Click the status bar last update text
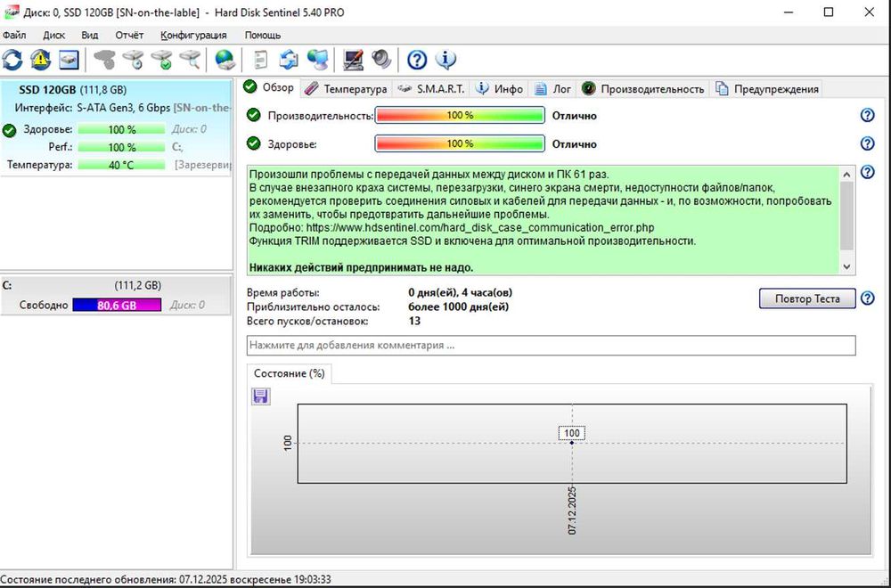This screenshot has width=891, height=588. coord(166,579)
